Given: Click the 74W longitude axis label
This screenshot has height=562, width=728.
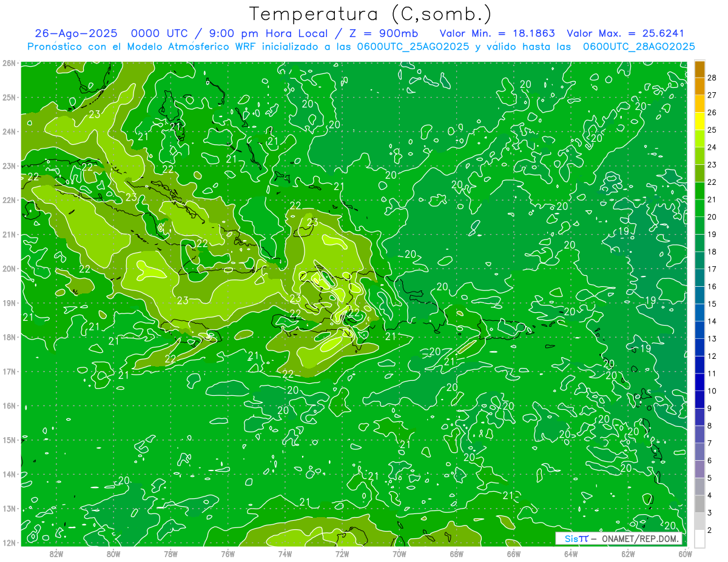Looking at the screenshot, I should click(285, 553).
